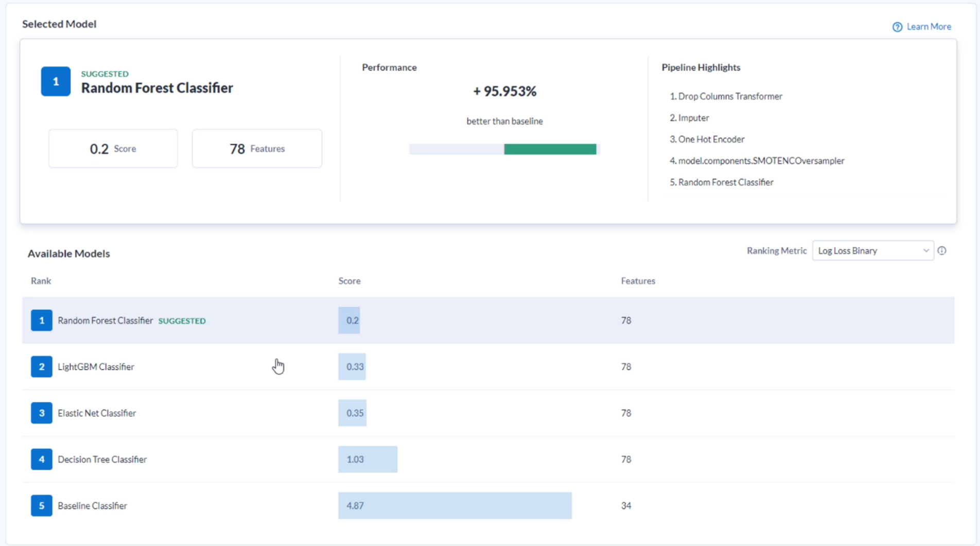Image resolution: width=980 pixels, height=546 pixels.
Task: Click rank 1 badge in Available Models row
Action: (42, 320)
